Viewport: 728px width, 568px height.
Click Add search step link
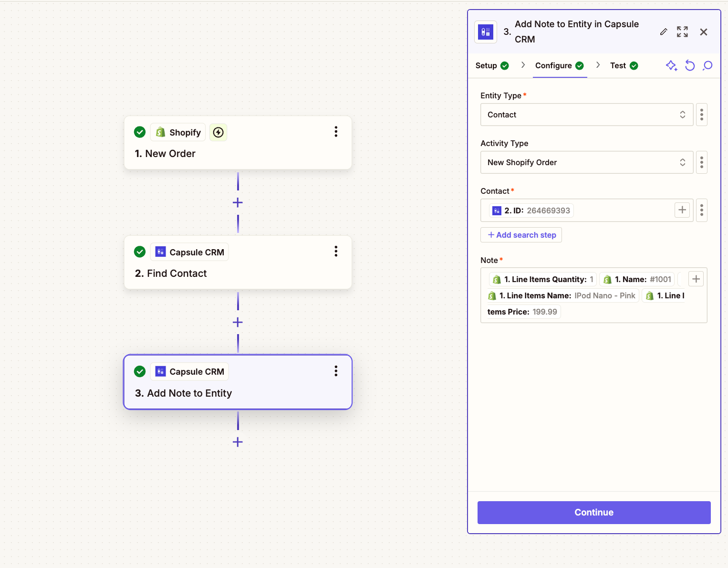pyautogui.click(x=521, y=235)
